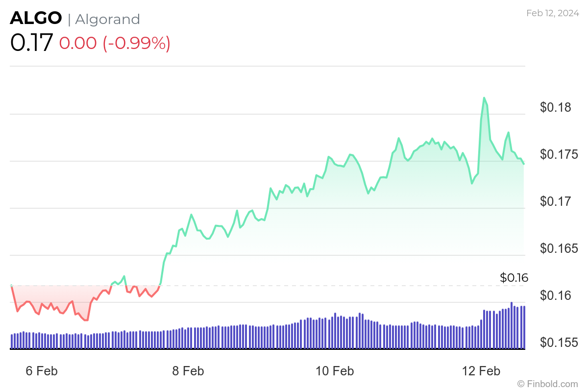Select the 10 Feb x-axis label
This screenshot has width=588, height=392.
click(335, 371)
